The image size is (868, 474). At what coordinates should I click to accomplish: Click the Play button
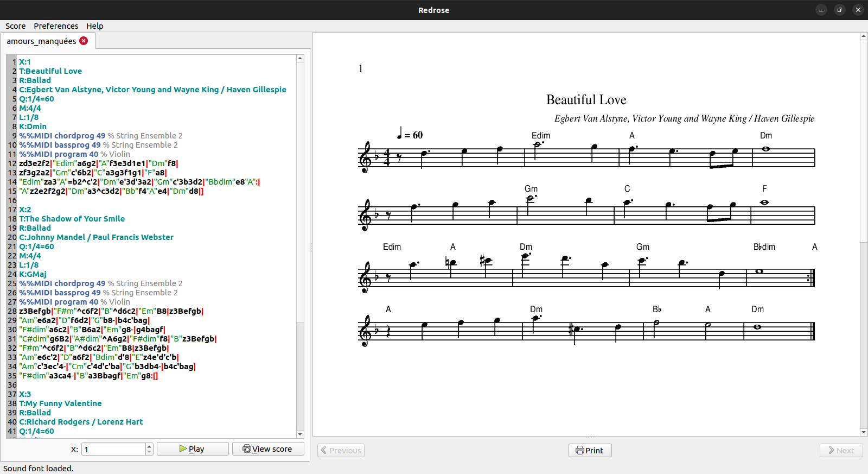(193, 449)
